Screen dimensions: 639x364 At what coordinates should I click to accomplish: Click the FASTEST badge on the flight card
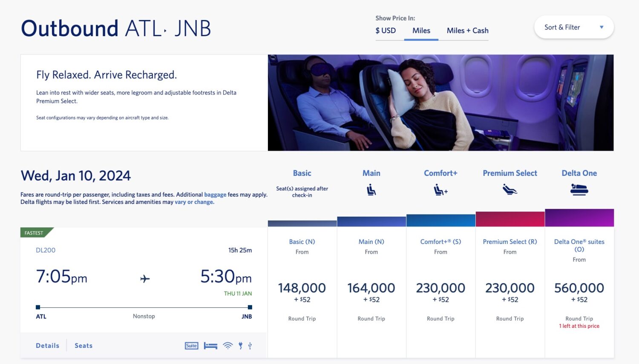click(x=34, y=232)
